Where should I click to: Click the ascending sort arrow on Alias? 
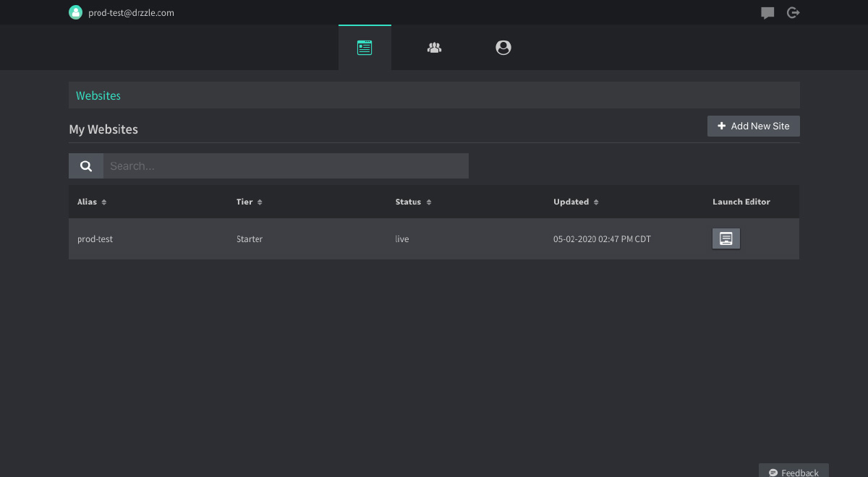(x=103, y=199)
